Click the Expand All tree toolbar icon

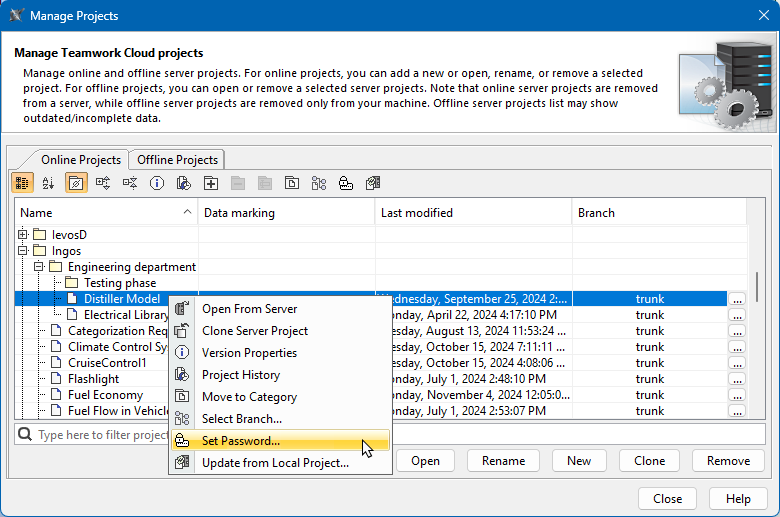103,183
